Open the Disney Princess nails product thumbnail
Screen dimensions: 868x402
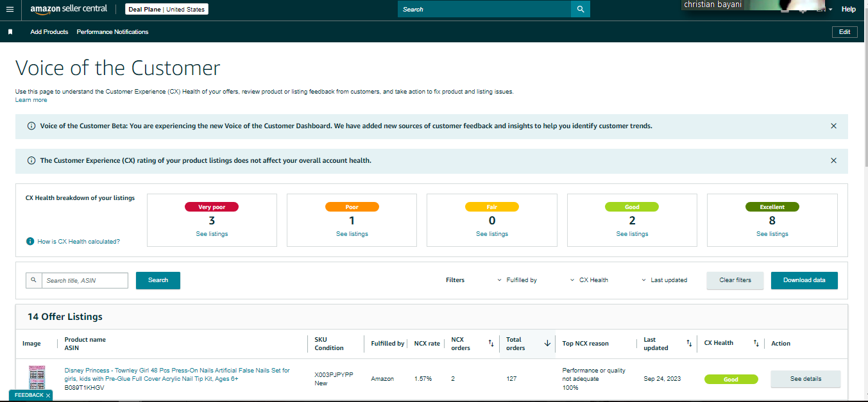37,379
